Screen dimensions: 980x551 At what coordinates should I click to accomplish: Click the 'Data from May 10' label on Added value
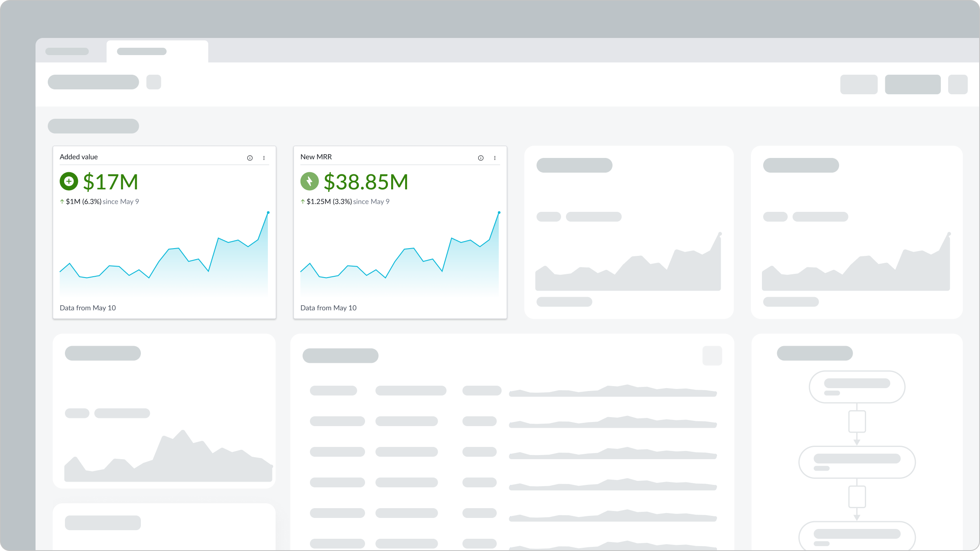coord(88,308)
